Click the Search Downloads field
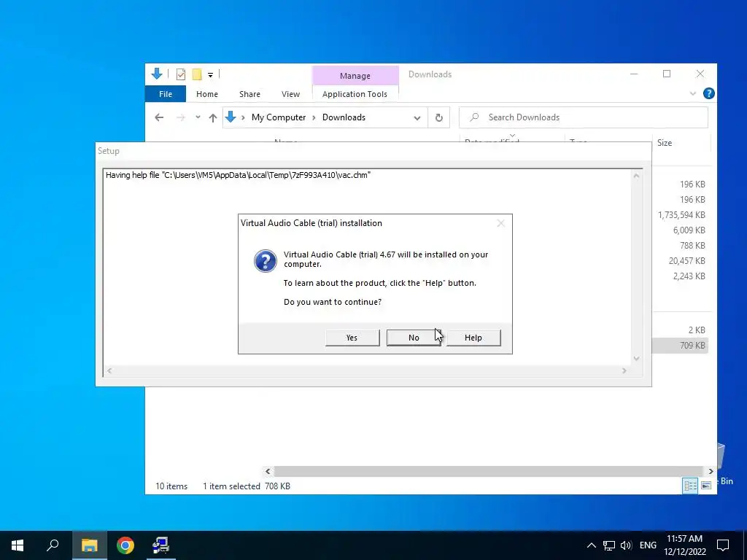The image size is (747, 560). (x=583, y=117)
